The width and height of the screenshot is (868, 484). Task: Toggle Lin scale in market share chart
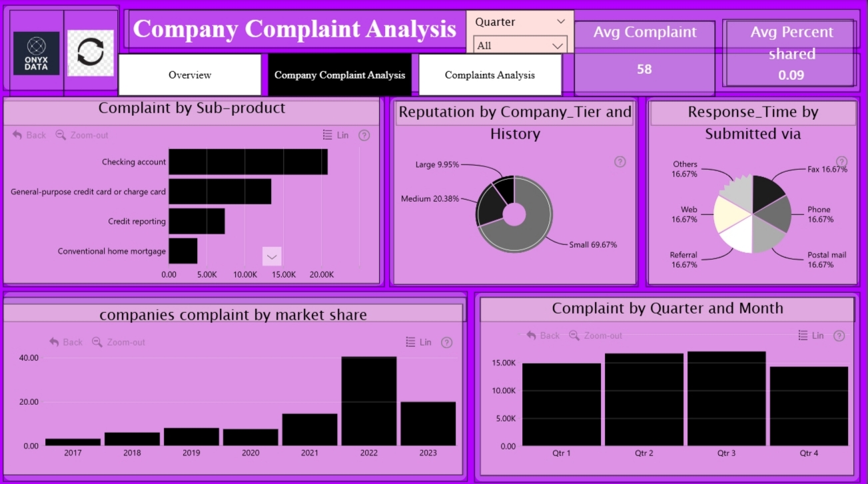click(418, 342)
